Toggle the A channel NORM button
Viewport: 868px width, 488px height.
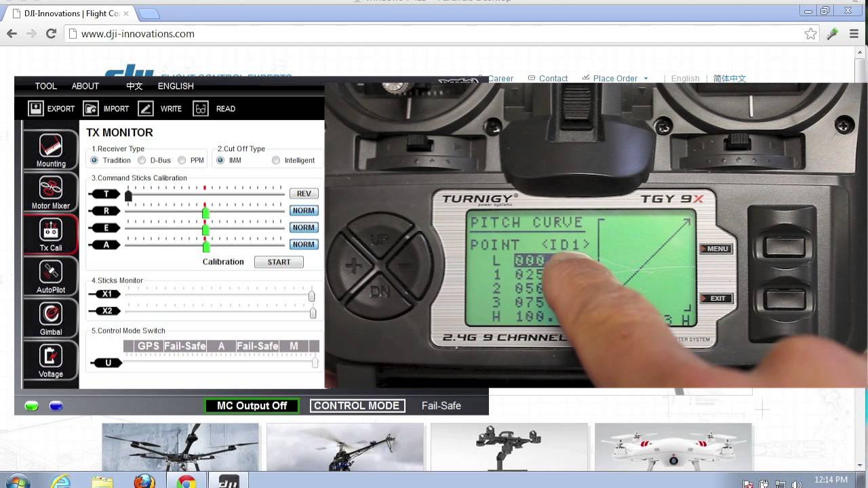[x=304, y=245]
